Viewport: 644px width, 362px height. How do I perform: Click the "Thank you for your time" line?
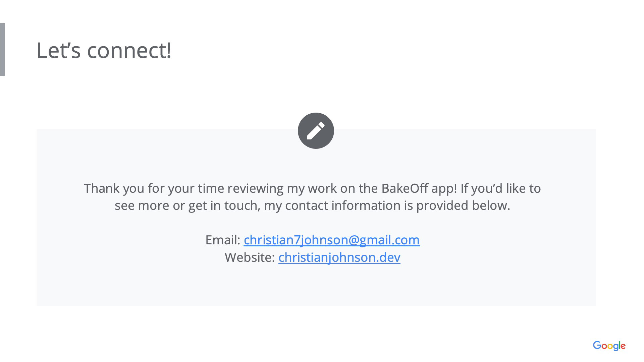pyautogui.click(x=312, y=188)
